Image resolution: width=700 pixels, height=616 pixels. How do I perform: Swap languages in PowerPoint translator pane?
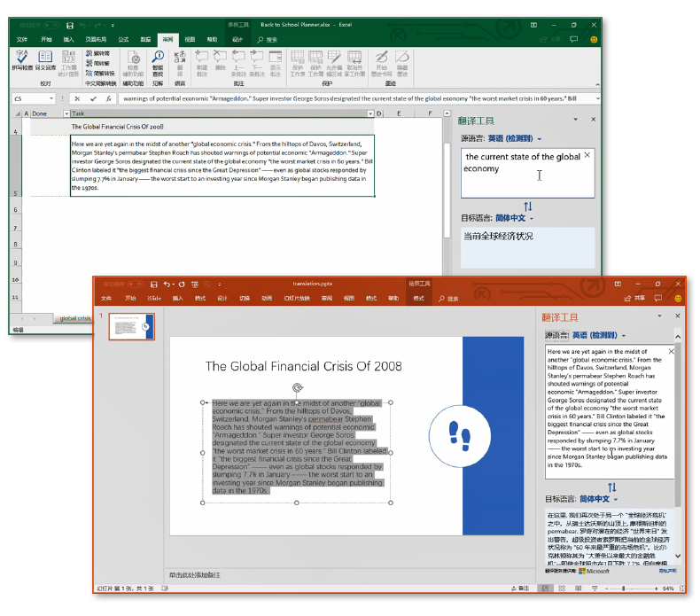pyautogui.click(x=611, y=487)
